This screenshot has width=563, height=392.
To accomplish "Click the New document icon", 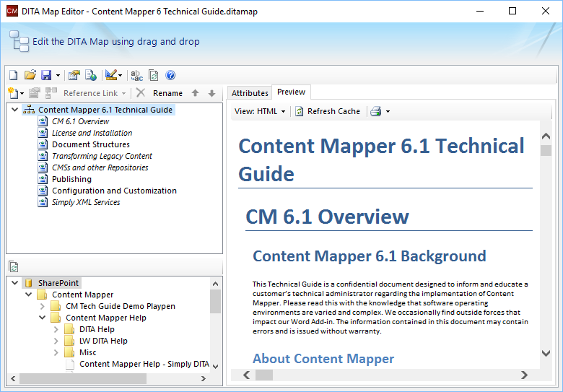I will click(13, 75).
